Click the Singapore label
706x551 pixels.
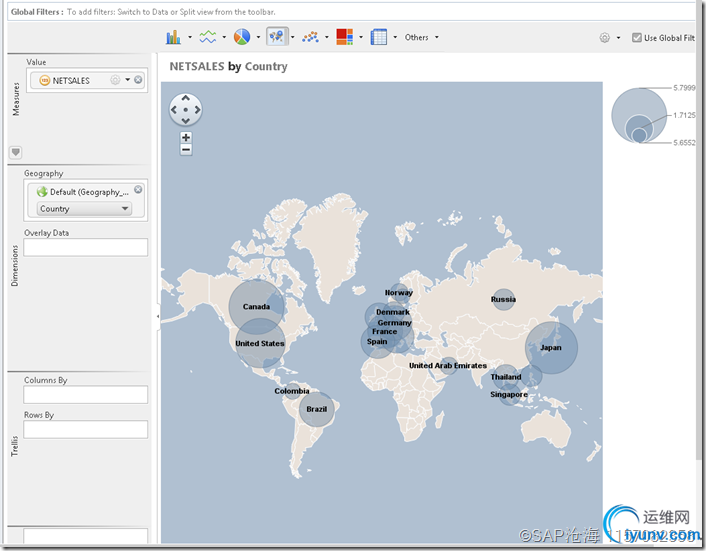click(x=509, y=394)
